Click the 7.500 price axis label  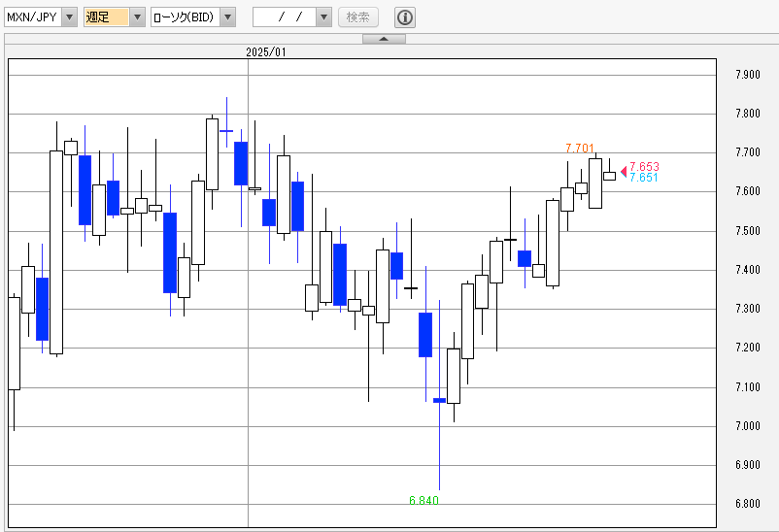pos(748,230)
